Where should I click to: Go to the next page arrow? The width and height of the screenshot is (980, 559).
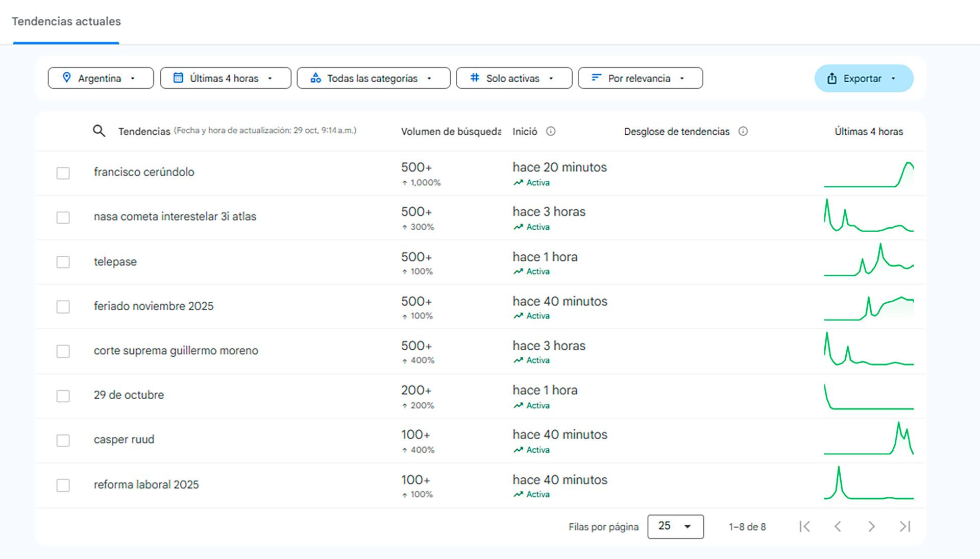(871, 526)
